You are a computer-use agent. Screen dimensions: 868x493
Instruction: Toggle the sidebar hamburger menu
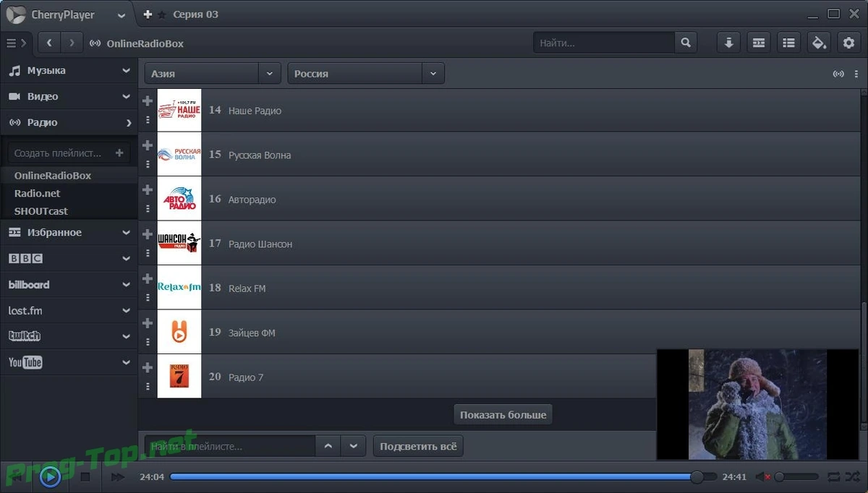12,43
